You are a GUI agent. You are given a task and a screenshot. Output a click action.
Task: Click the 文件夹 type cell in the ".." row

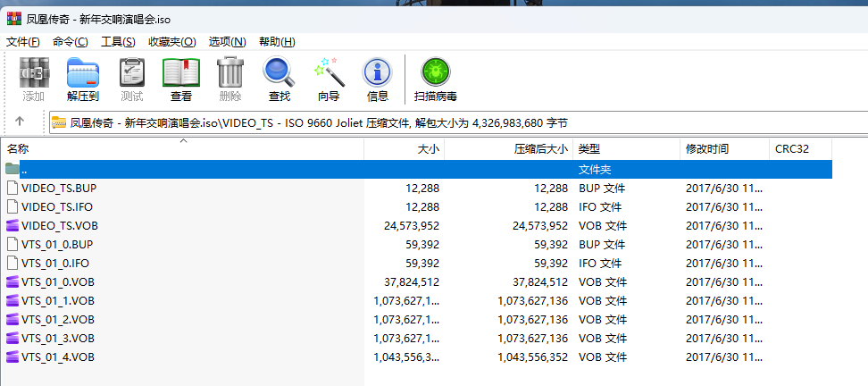click(x=595, y=170)
